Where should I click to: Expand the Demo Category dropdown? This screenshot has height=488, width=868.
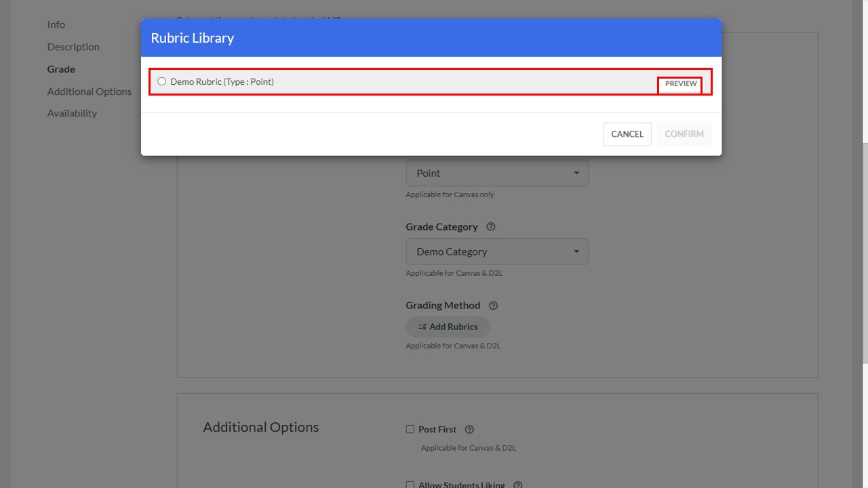(497, 251)
